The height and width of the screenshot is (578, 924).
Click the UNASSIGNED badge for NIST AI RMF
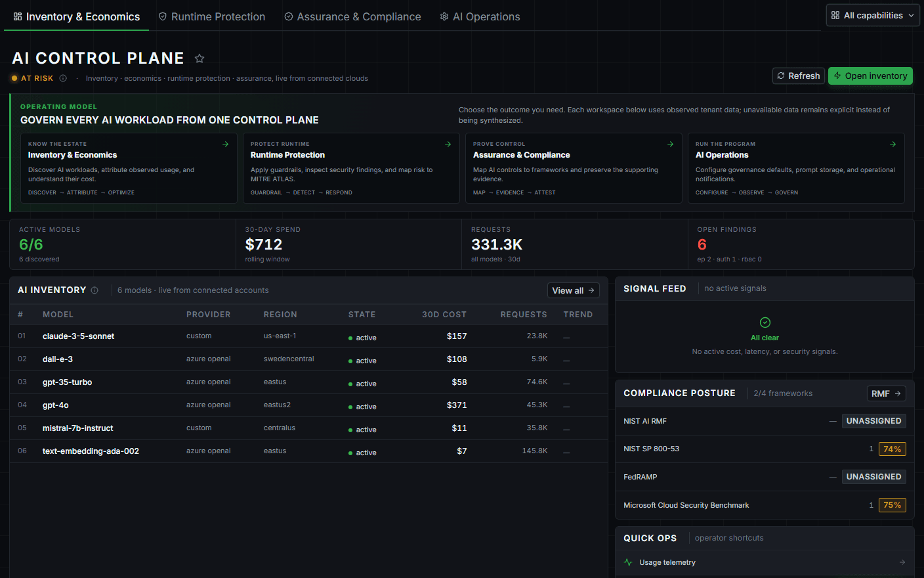pyautogui.click(x=874, y=421)
